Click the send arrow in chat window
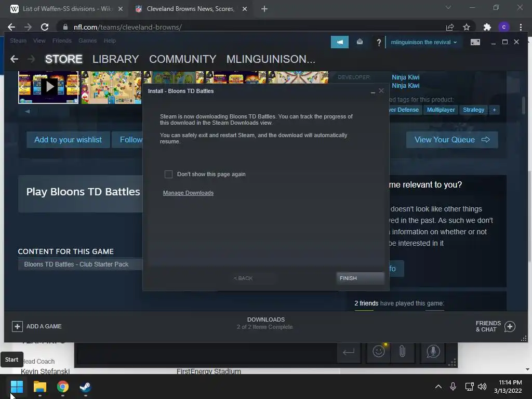This screenshot has height=399, width=532. (349, 352)
